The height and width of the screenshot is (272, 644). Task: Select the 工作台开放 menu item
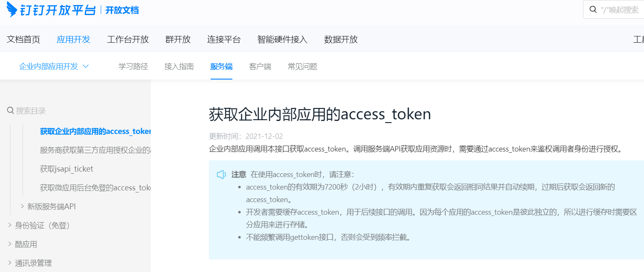128,39
